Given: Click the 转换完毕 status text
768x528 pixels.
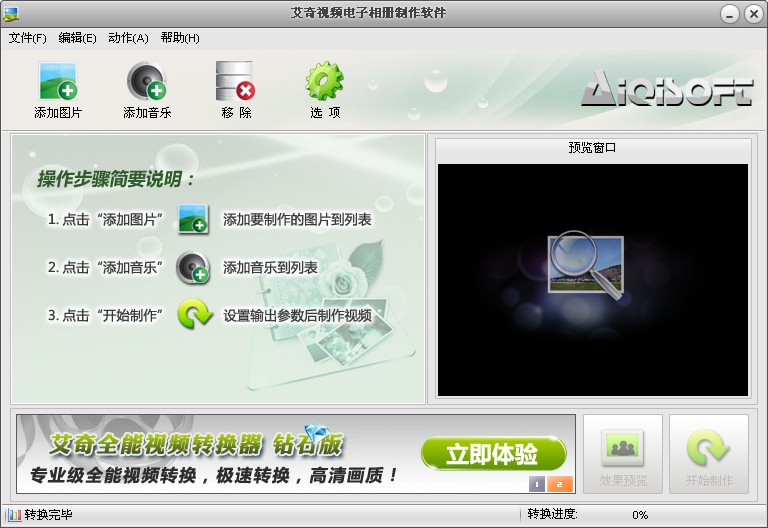Looking at the screenshot, I should (48, 515).
